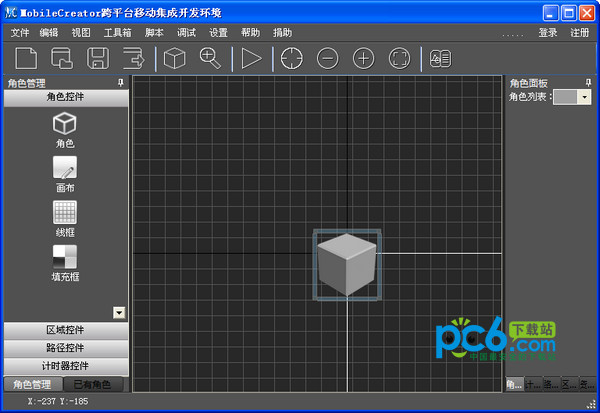Create a new file with blank page icon
The height and width of the screenshot is (413, 600).
(x=26, y=59)
